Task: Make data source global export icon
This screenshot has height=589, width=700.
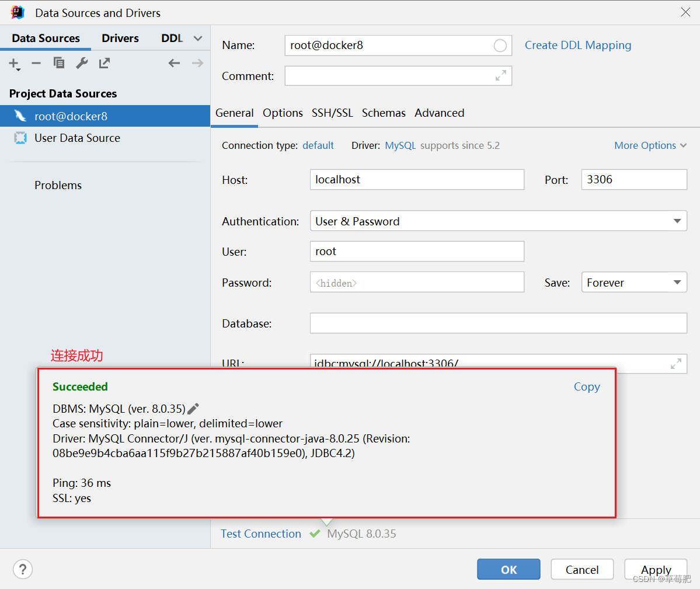Action: pyautogui.click(x=105, y=63)
